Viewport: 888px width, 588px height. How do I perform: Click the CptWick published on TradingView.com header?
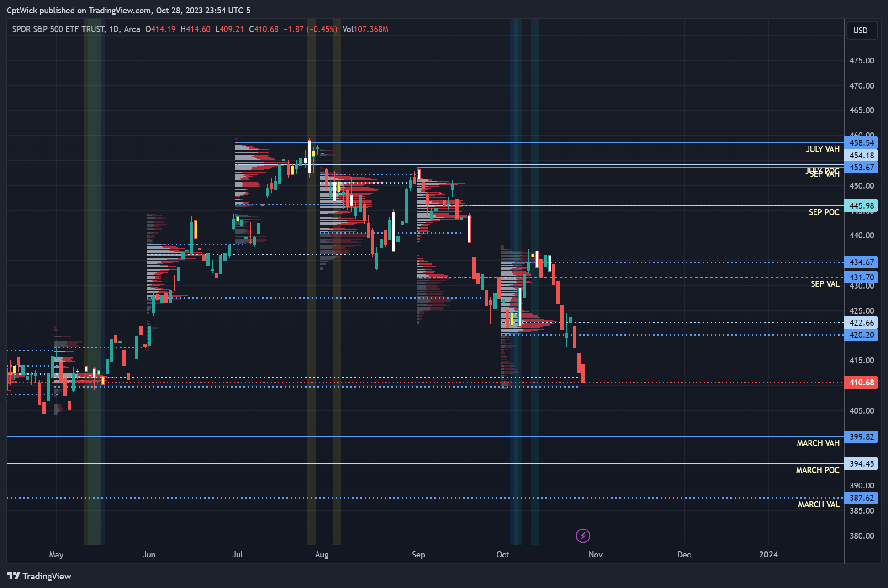128,10
